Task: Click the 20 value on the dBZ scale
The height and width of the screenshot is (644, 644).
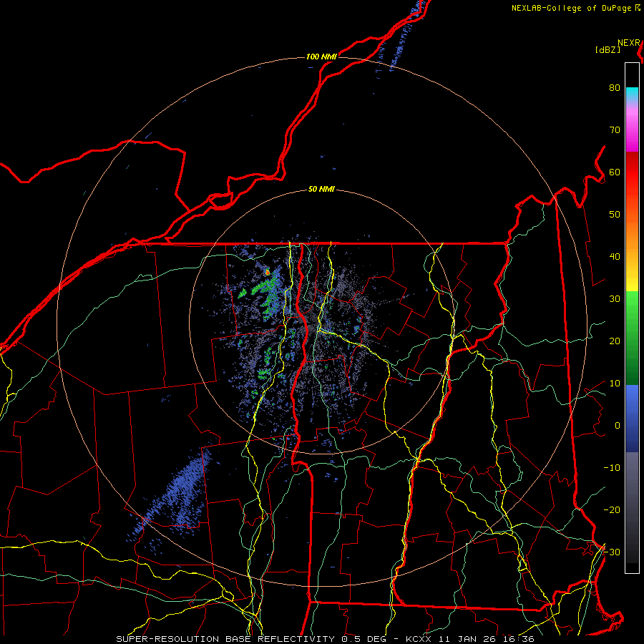Action: [x=615, y=341]
